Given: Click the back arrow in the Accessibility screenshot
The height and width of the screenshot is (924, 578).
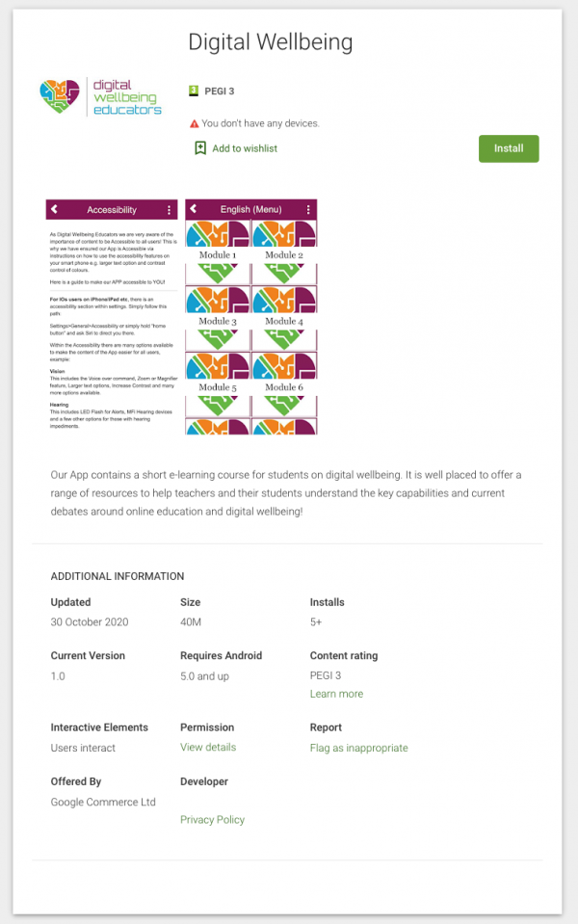Looking at the screenshot, I should (x=54, y=209).
